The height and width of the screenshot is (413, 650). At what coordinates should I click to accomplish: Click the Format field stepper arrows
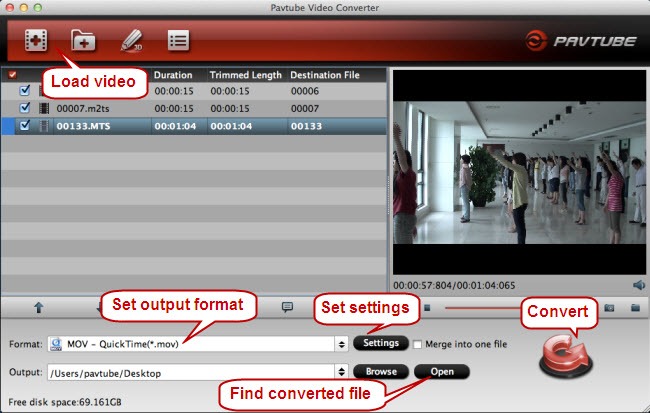coord(342,344)
